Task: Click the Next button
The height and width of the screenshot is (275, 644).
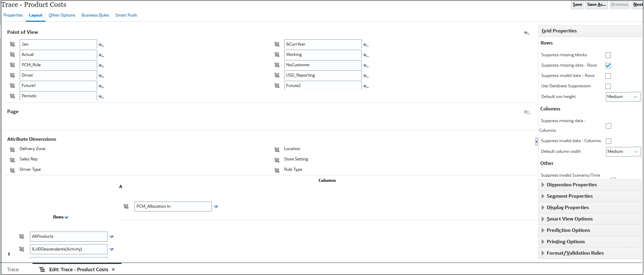Action: [x=638, y=4]
